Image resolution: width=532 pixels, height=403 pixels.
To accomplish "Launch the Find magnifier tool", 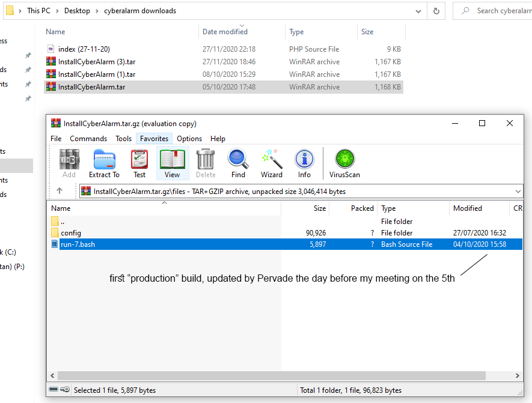I will pos(238,163).
